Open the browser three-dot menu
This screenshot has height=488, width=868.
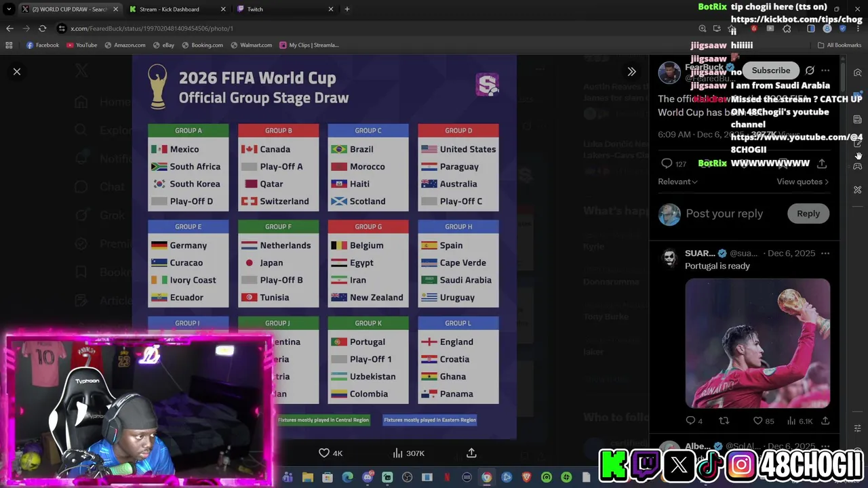pos(859,28)
